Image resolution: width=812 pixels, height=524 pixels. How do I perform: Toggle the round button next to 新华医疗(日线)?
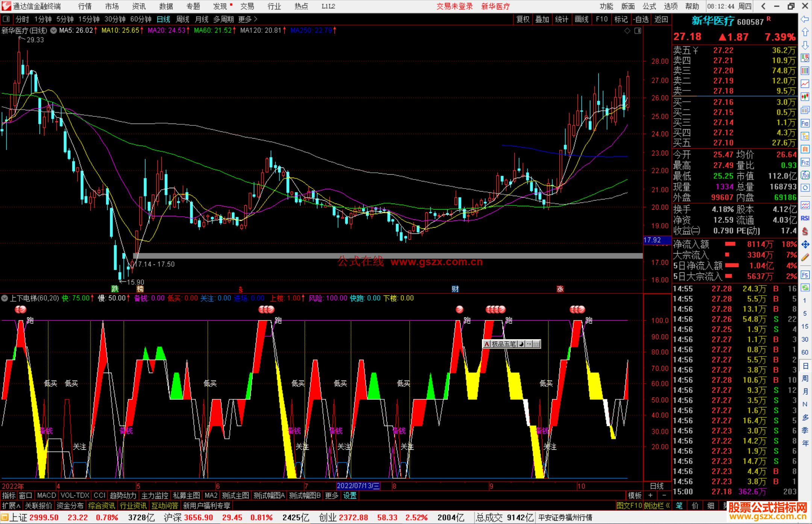[x=54, y=30]
